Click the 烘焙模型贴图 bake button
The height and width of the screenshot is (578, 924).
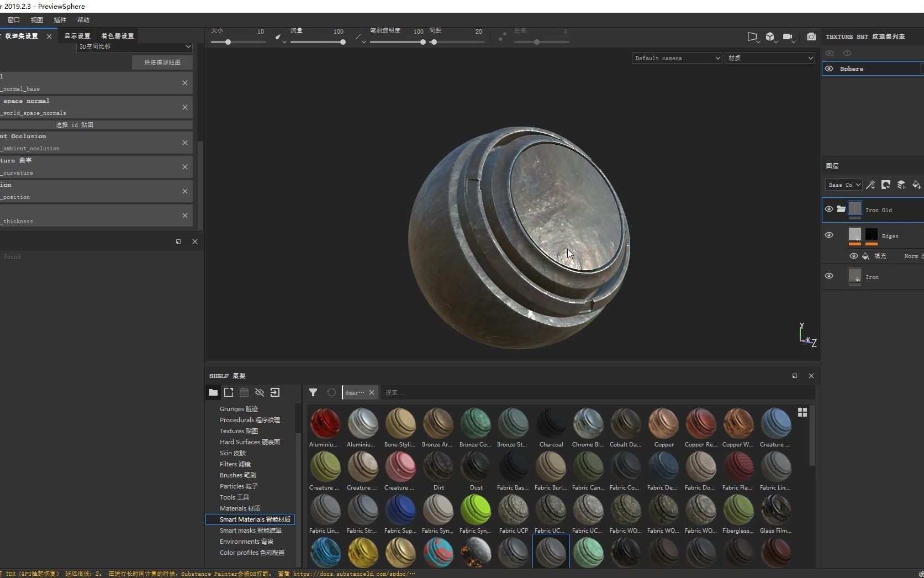click(162, 62)
